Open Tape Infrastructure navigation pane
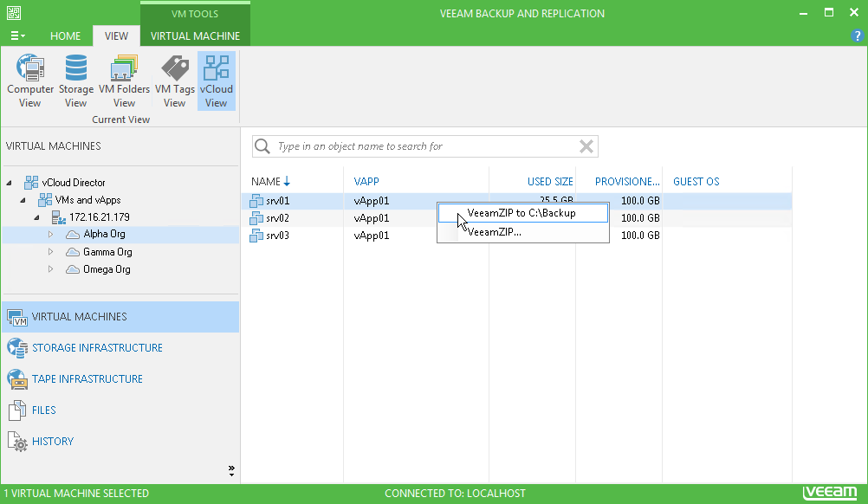868x504 pixels. (120, 379)
